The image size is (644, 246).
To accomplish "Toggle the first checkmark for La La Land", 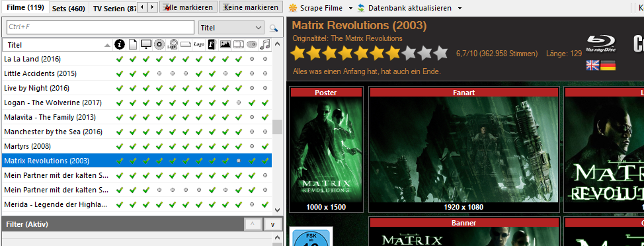I will [x=120, y=59].
